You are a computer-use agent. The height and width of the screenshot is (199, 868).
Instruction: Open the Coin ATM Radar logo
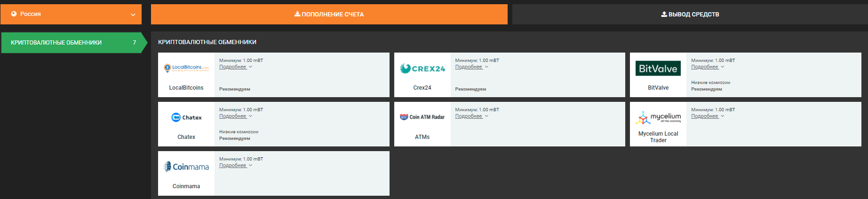(x=422, y=117)
